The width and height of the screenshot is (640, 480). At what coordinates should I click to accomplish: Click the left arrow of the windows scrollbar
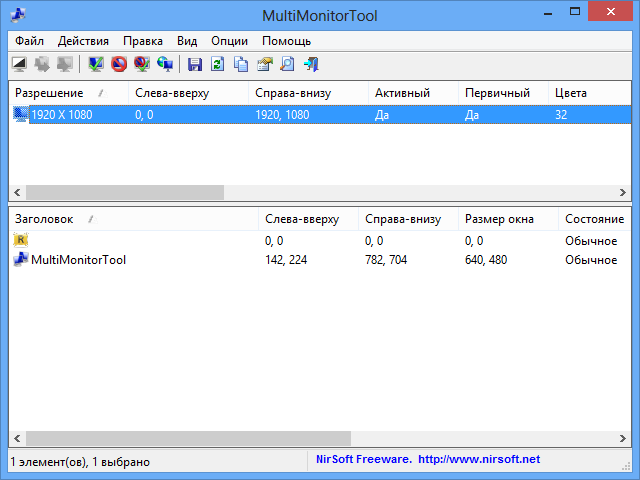click(17, 438)
